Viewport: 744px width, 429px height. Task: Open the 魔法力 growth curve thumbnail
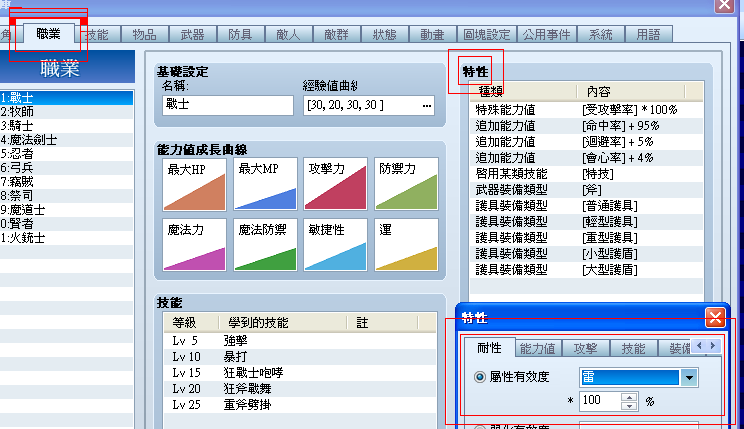tap(195, 245)
